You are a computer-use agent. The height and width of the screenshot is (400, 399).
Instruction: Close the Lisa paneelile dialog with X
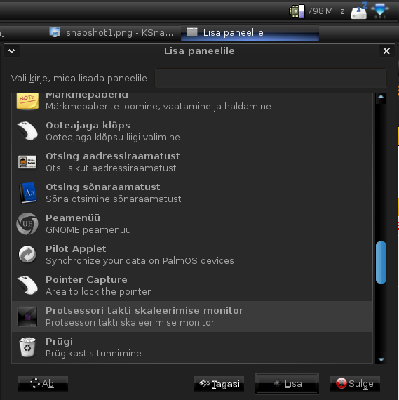tap(386, 51)
